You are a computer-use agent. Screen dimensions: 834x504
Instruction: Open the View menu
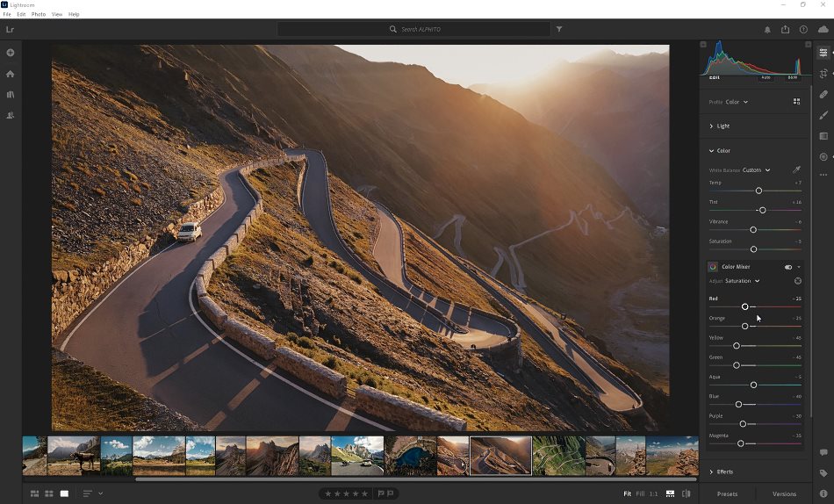click(x=57, y=14)
